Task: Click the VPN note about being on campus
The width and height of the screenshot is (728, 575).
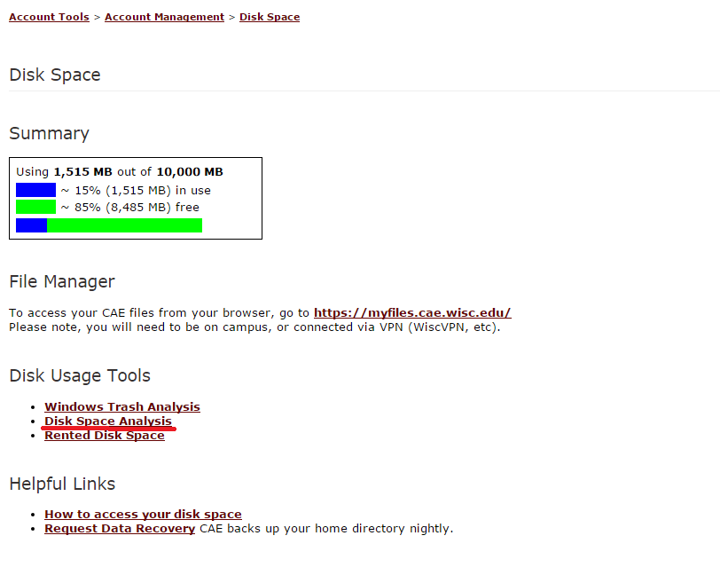Action: click(254, 327)
